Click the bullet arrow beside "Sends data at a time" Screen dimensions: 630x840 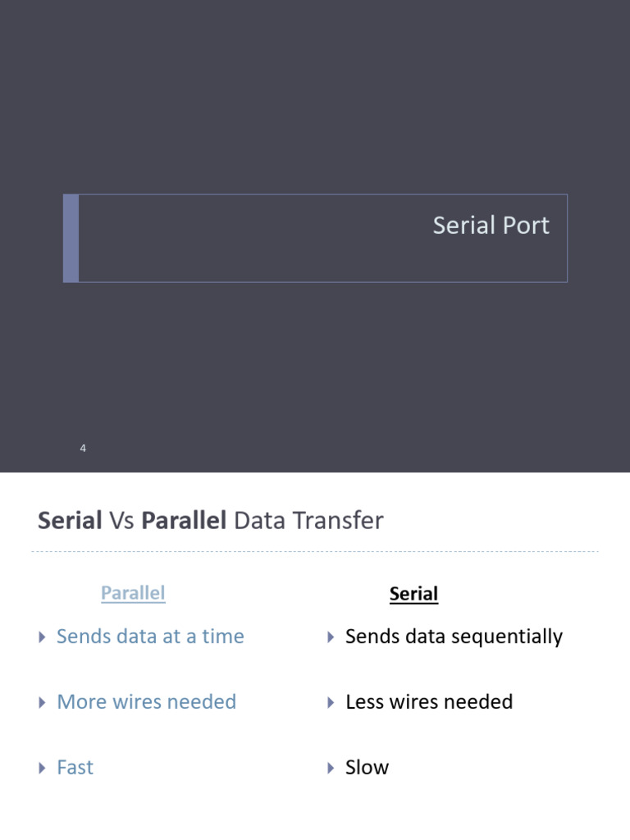click(x=43, y=637)
